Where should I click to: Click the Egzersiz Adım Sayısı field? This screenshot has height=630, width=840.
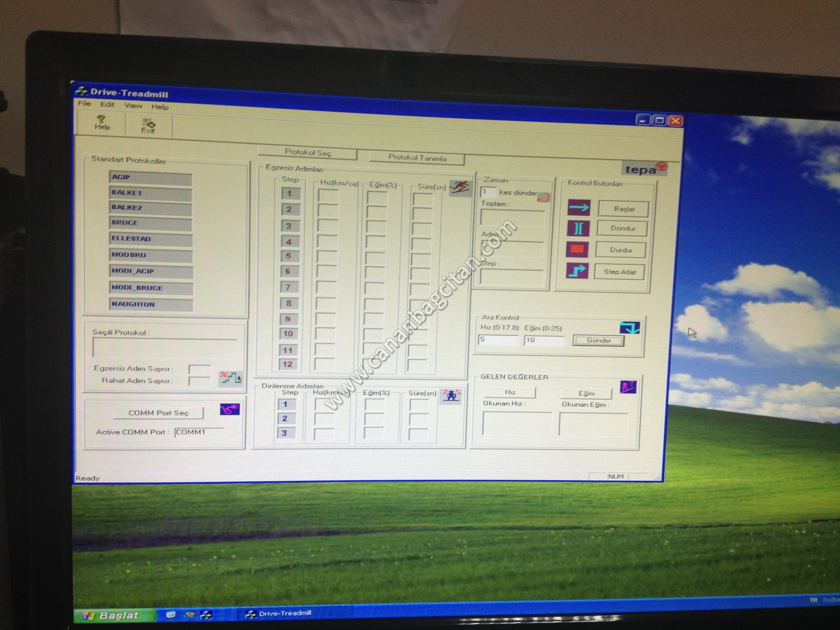point(199,370)
